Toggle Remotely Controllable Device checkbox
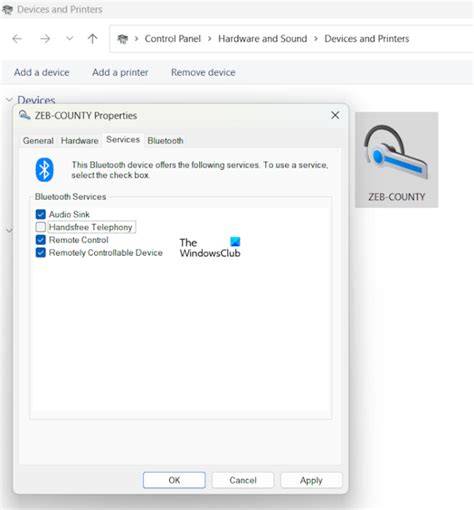Image resolution: width=474 pixels, height=510 pixels. [x=41, y=252]
